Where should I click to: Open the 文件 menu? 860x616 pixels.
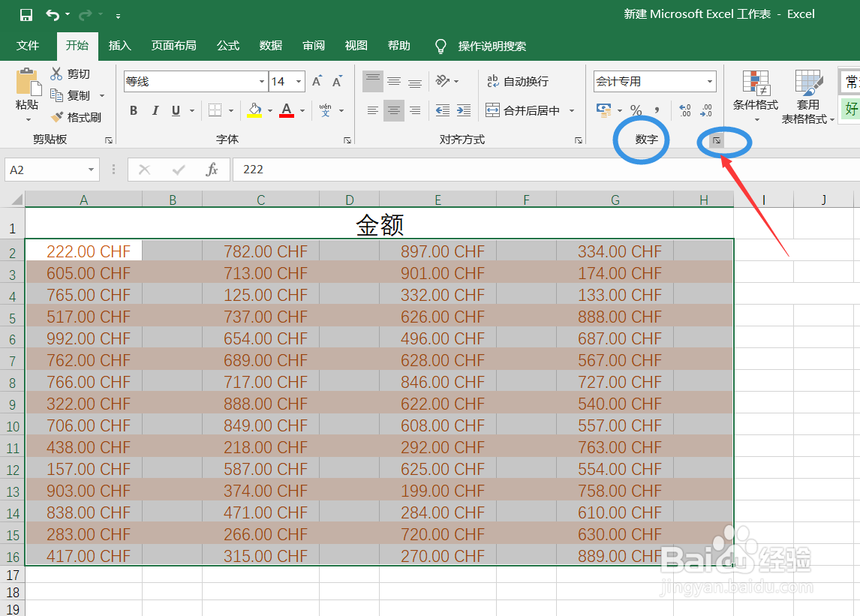28,46
